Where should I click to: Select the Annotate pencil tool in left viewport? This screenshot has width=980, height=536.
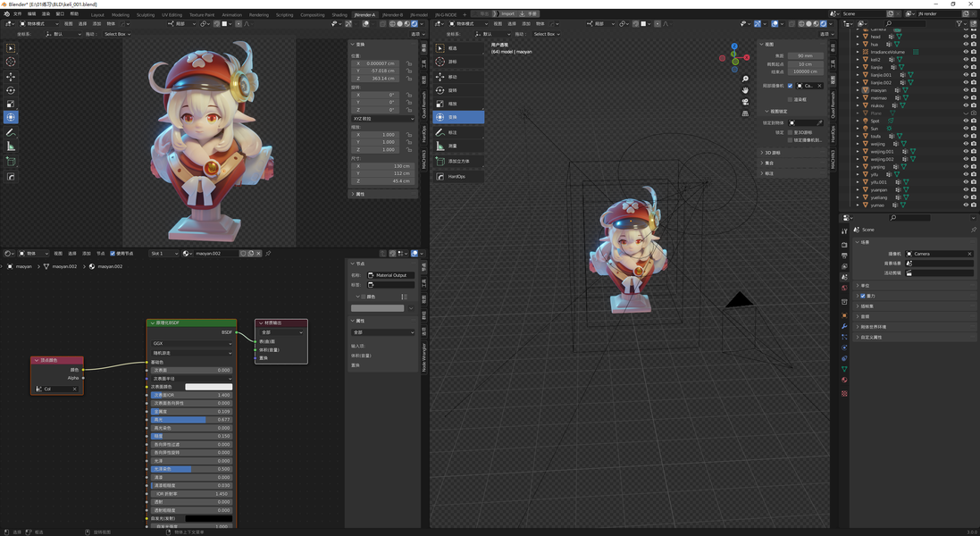pos(11,132)
